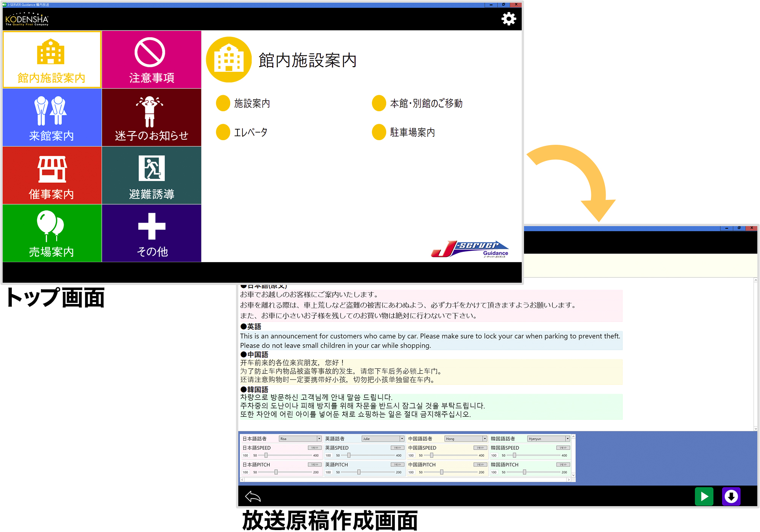
Task: Click the 中国語PITCH slider handle
Action: tap(442, 472)
